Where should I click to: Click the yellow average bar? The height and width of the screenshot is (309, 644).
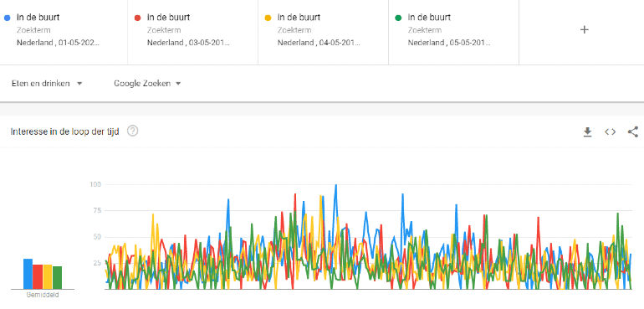point(48,276)
